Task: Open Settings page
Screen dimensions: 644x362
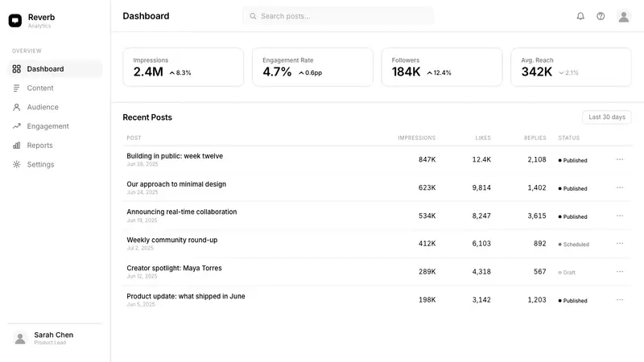Action: pos(55,164)
